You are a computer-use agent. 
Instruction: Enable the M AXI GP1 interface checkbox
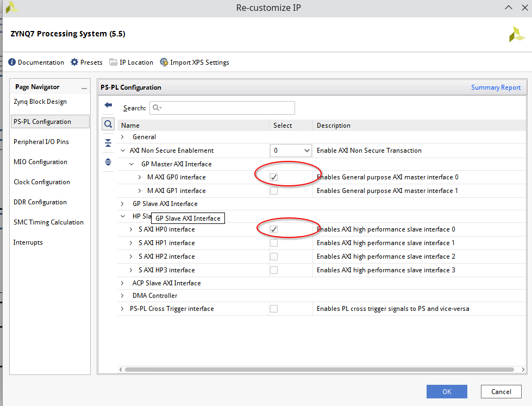point(274,191)
